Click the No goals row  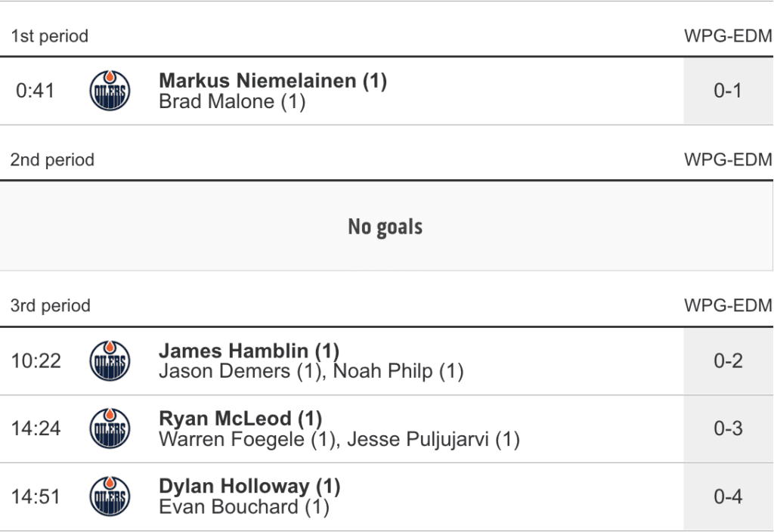[385, 227]
